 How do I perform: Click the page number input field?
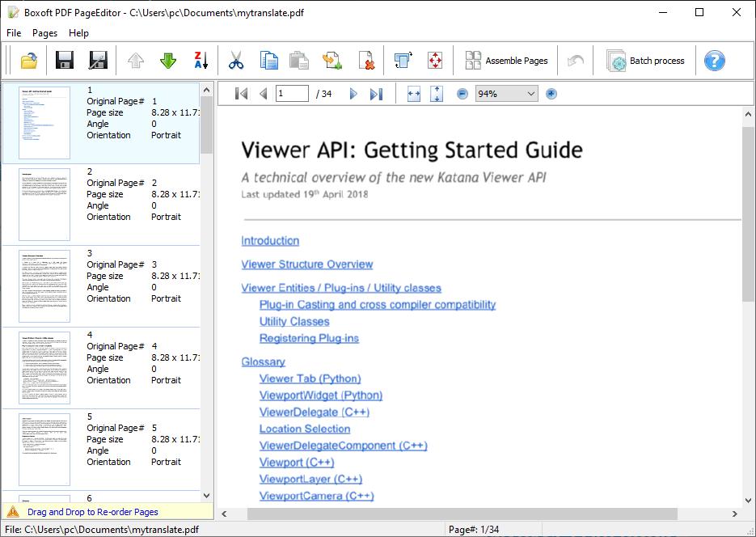292,94
